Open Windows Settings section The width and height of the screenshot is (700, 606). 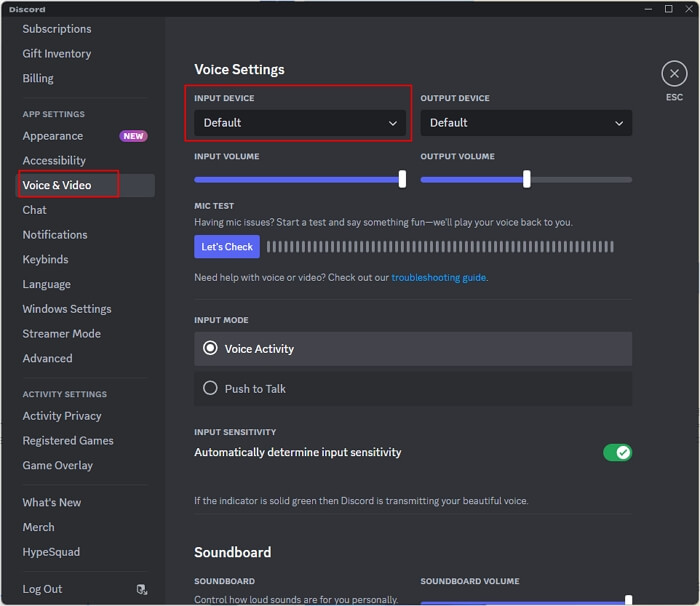[67, 309]
